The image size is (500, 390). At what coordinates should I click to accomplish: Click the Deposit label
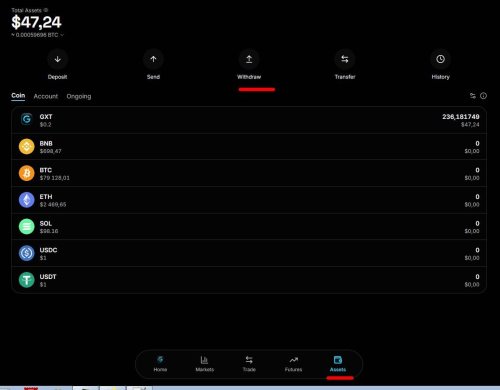point(57,77)
